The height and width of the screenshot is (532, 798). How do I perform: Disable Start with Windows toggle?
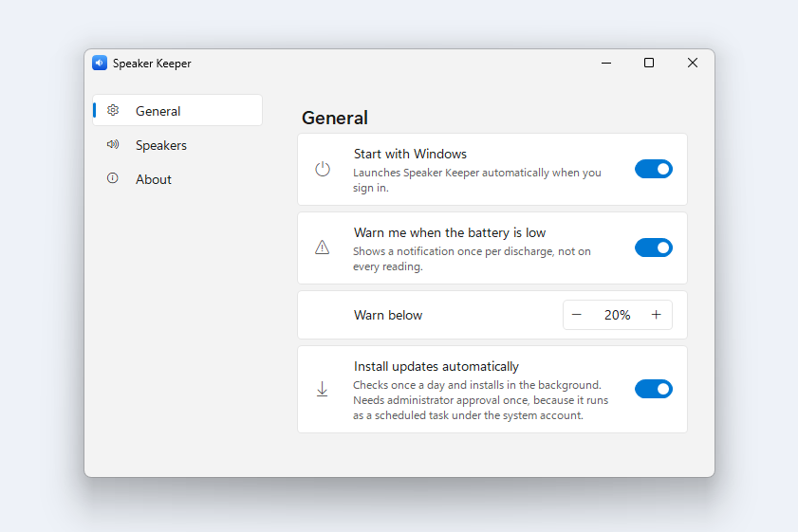[654, 169]
